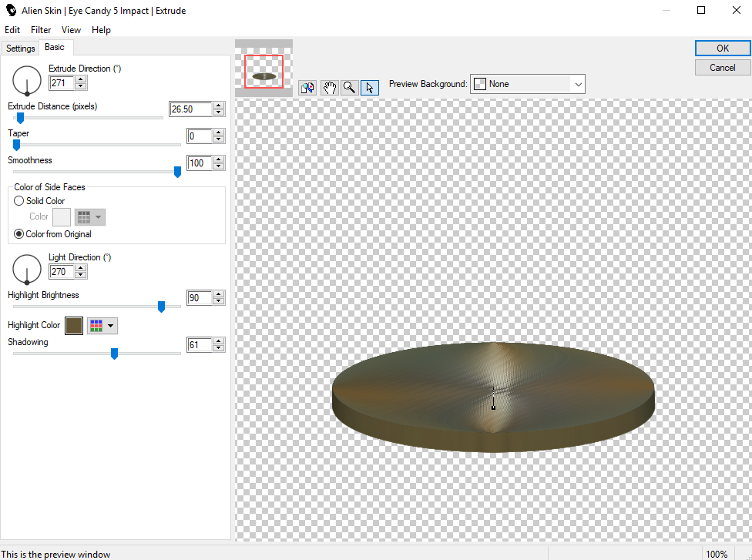Viewport: 752px width, 560px height.
Task: Click the Cancel button
Action: click(x=722, y=68)
